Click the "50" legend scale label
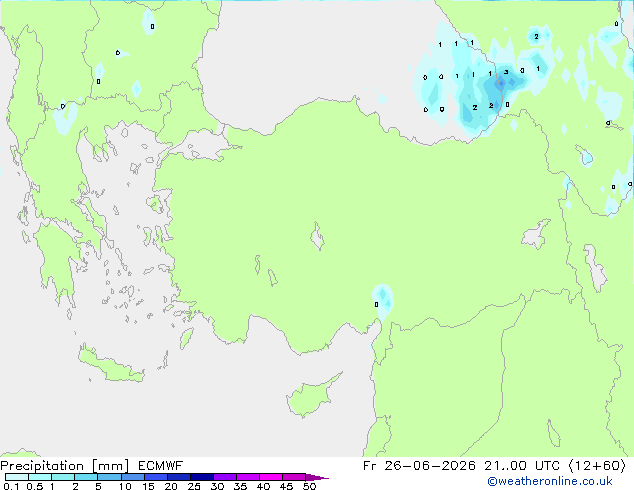634x490 pixels. (x=309, y=486)
